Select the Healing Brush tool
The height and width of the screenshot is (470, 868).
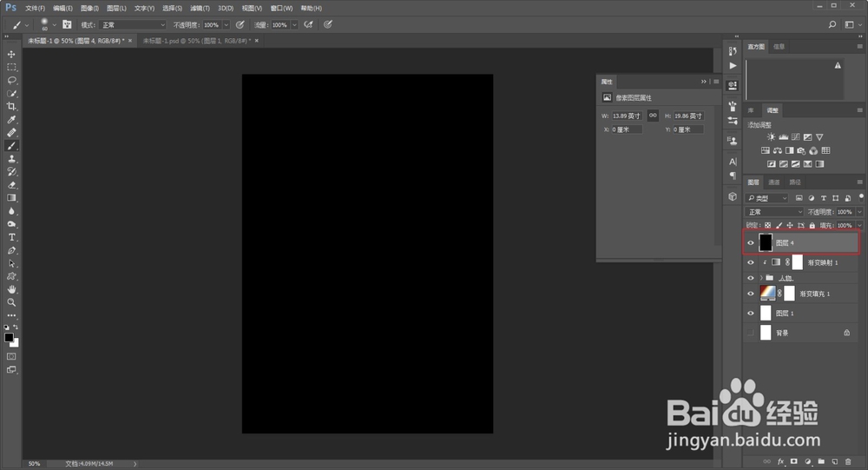click(x=11, y=132)
